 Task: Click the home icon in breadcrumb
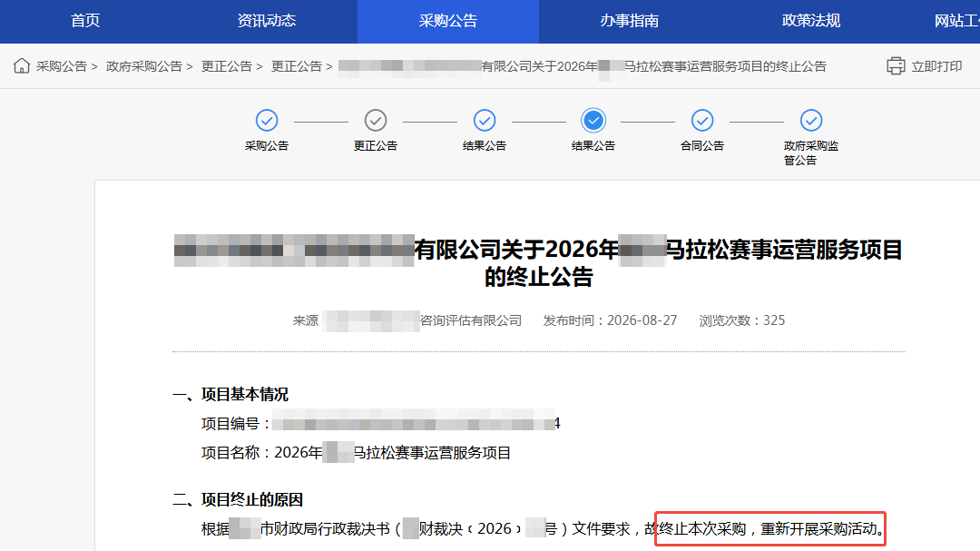(21, 65)
